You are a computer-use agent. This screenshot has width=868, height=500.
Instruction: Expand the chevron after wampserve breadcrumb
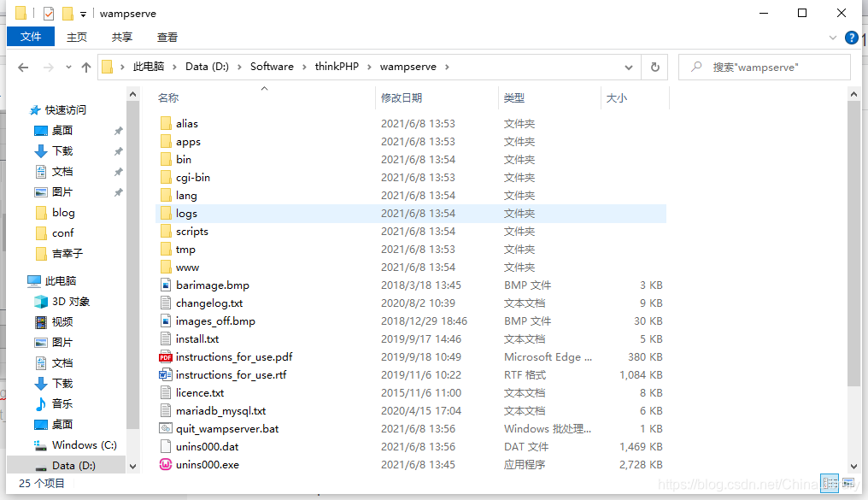click(x=447, y=67)
